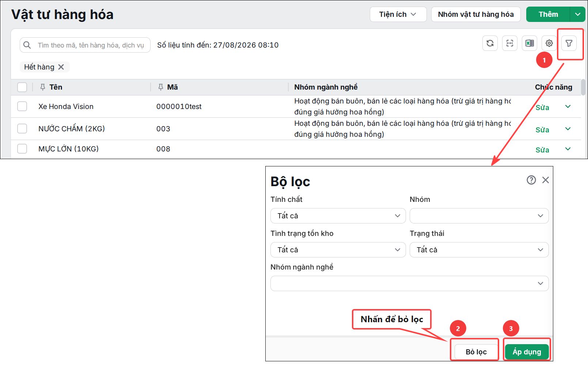Click the refresh data icon
588x365 pixels.
490,44
